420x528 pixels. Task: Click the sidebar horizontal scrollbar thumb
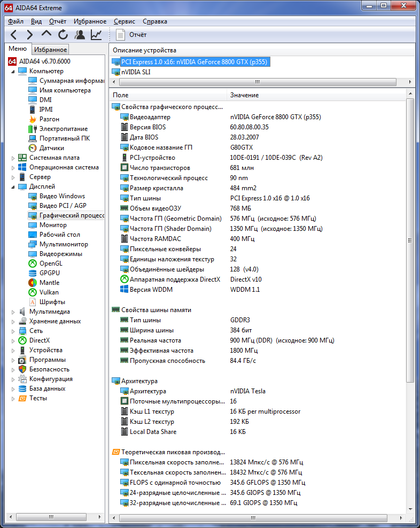point(51,517)
